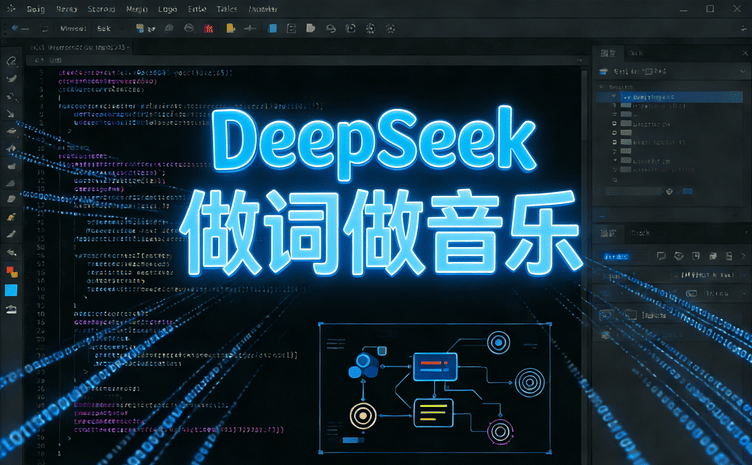Click the blue box node with the orange line

click(435, 366)
